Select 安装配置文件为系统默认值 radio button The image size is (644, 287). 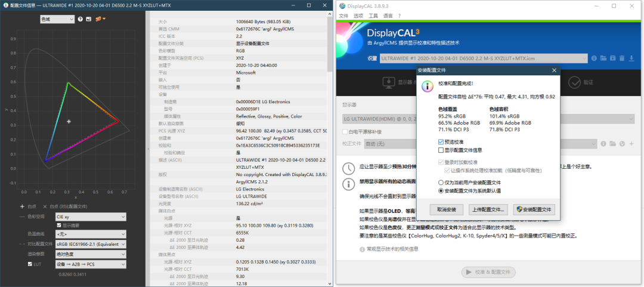coord(441,191)
